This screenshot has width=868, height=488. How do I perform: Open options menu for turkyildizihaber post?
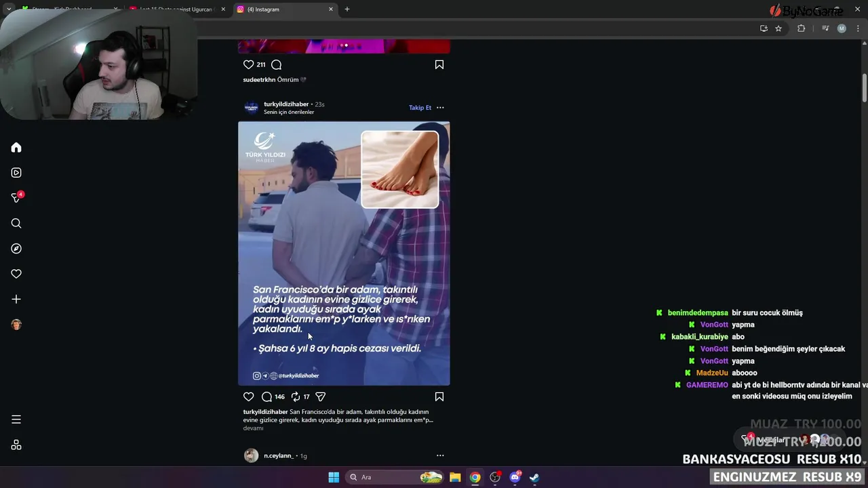click(x=440, y=108)
